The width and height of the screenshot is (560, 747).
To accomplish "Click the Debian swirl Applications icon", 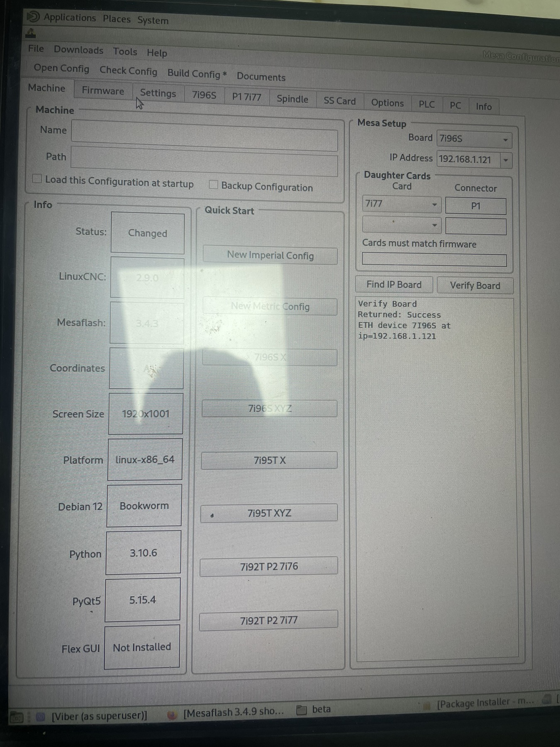I will pyautogui.click(x=33, y=17).
